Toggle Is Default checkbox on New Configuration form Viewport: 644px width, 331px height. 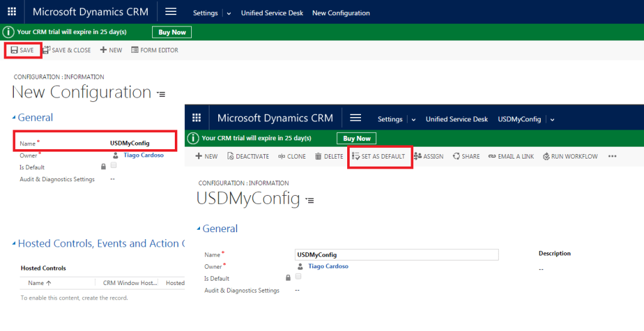point(113,165)
